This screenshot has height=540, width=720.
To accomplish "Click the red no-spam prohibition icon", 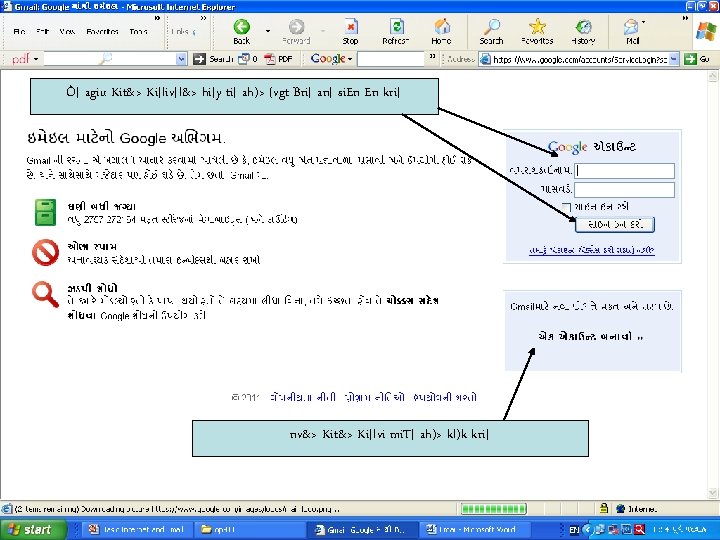I will 45,252.
